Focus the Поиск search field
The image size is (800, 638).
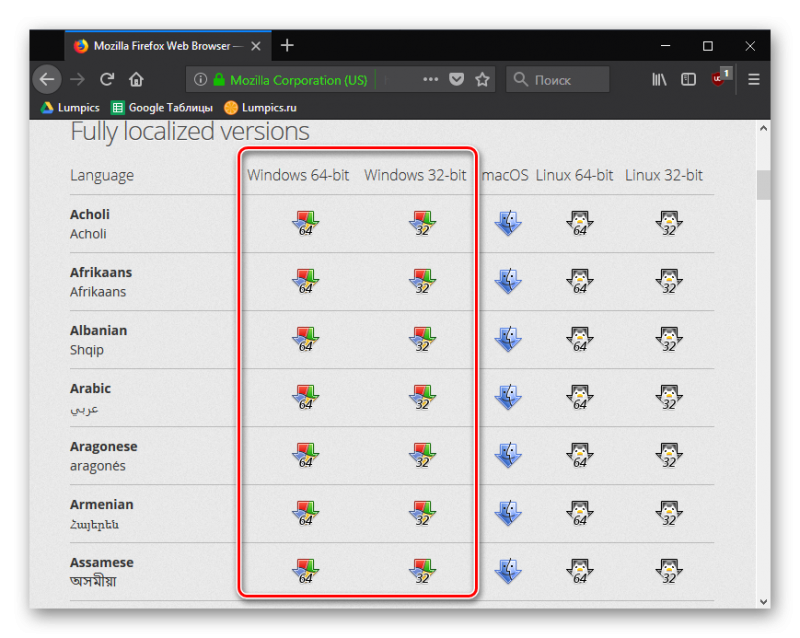click(x=558, y=80)
